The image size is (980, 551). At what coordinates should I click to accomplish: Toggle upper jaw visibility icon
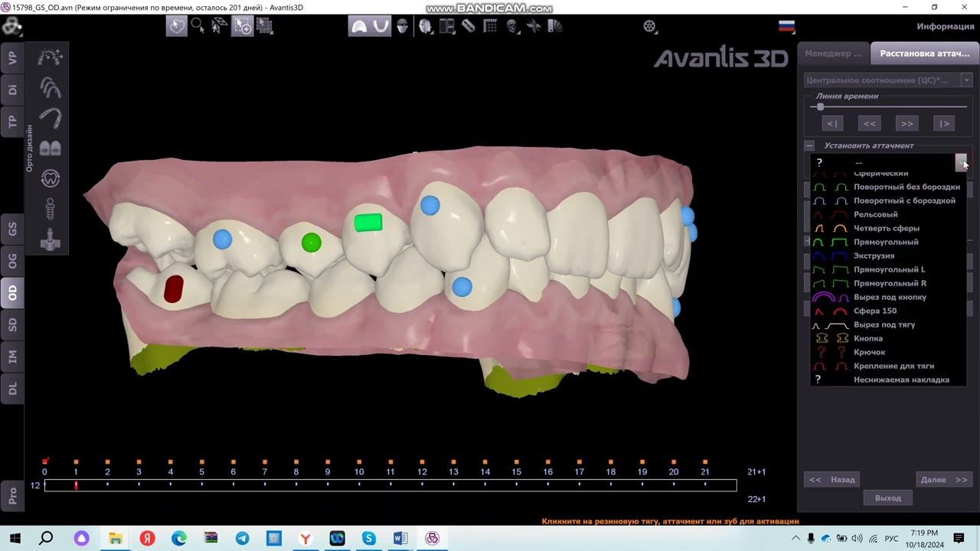point(358,26)
